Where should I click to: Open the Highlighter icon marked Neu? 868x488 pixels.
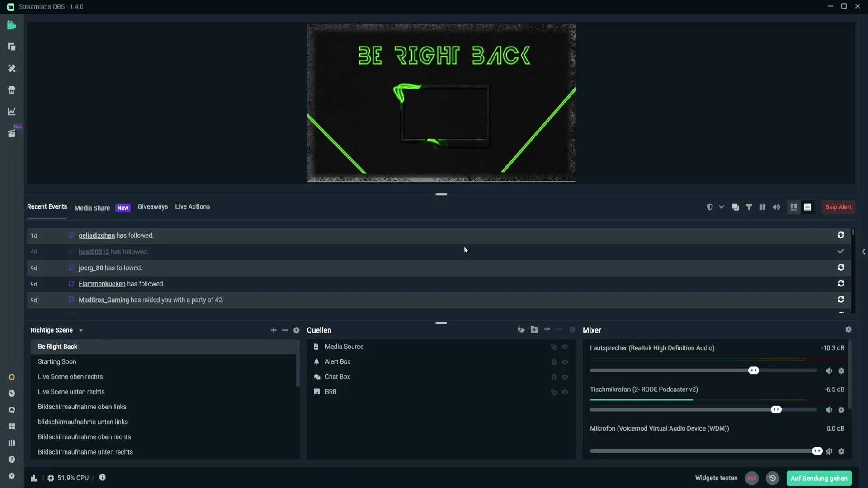12,133
